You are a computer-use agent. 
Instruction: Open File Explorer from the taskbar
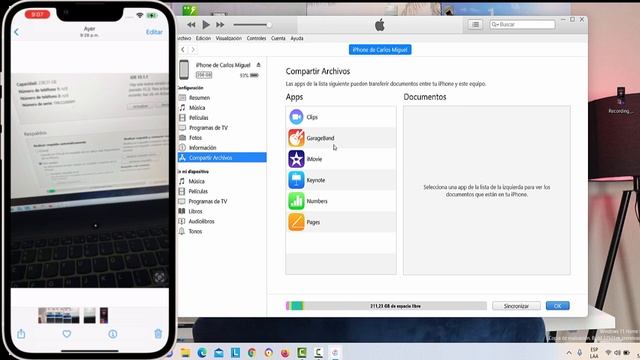coord(185,353)
